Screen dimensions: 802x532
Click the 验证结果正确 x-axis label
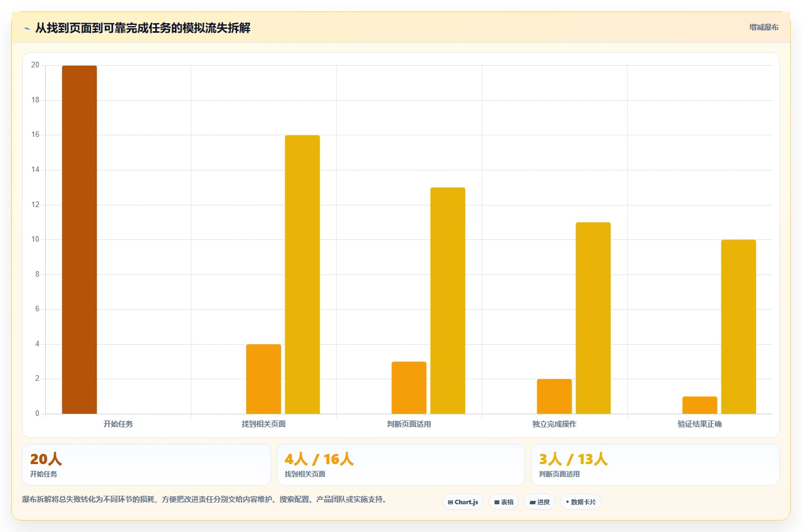700,424
